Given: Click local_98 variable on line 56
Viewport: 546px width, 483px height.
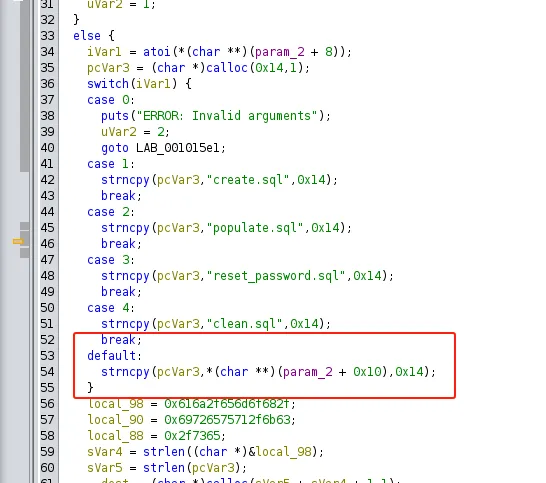Looking at the screenshot, I should tap(115, 404).
